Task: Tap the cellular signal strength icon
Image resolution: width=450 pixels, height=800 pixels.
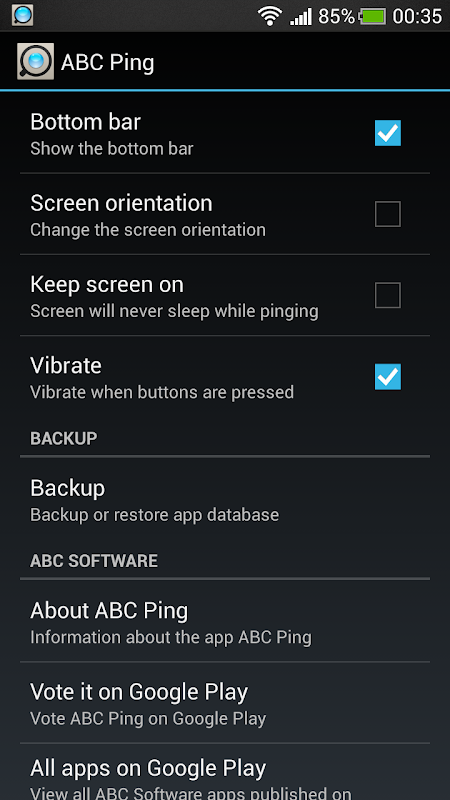Action: coord(301,17)
